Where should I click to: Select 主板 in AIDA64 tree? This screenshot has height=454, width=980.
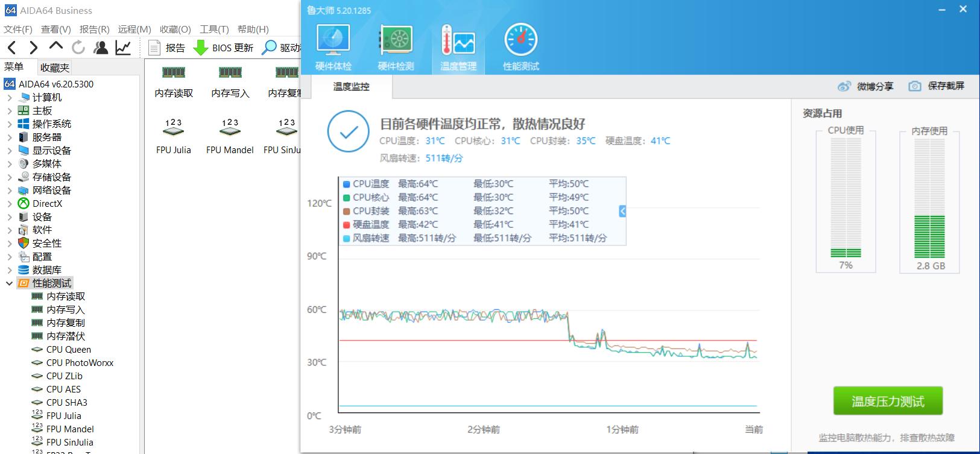35,110
